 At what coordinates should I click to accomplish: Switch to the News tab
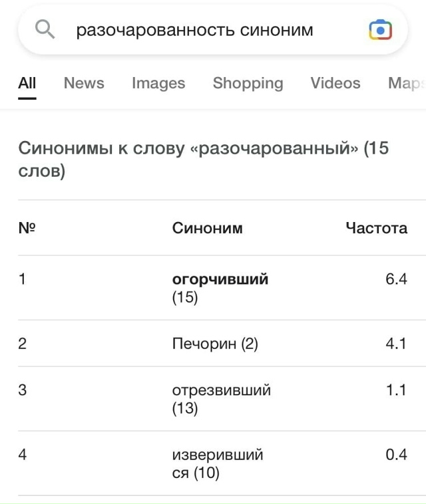(x=84, y=84)
